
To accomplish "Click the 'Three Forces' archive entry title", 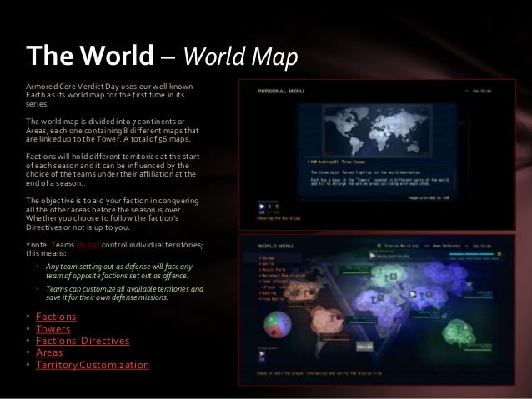I will (x=337, y=162).
